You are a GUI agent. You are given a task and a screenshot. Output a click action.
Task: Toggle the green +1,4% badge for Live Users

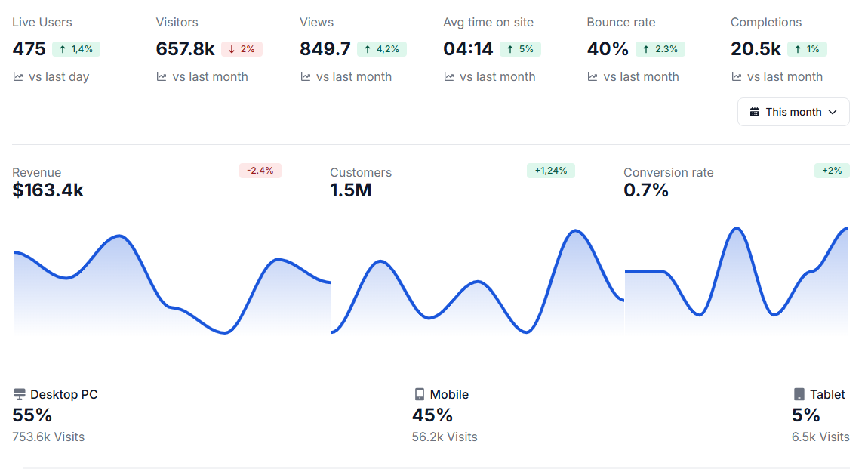76,48
